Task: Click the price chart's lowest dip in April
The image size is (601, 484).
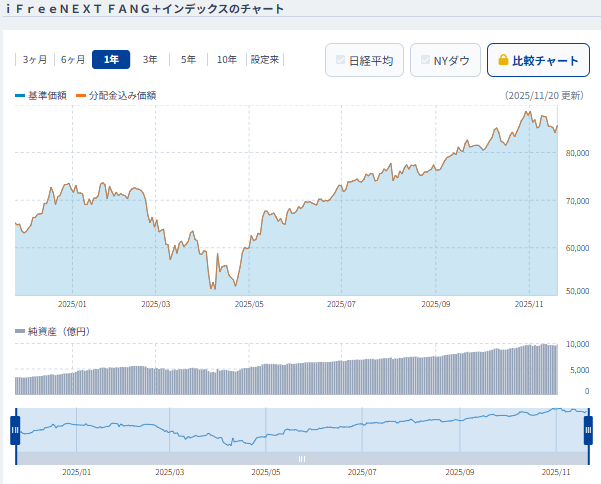Action: point(211,288)
